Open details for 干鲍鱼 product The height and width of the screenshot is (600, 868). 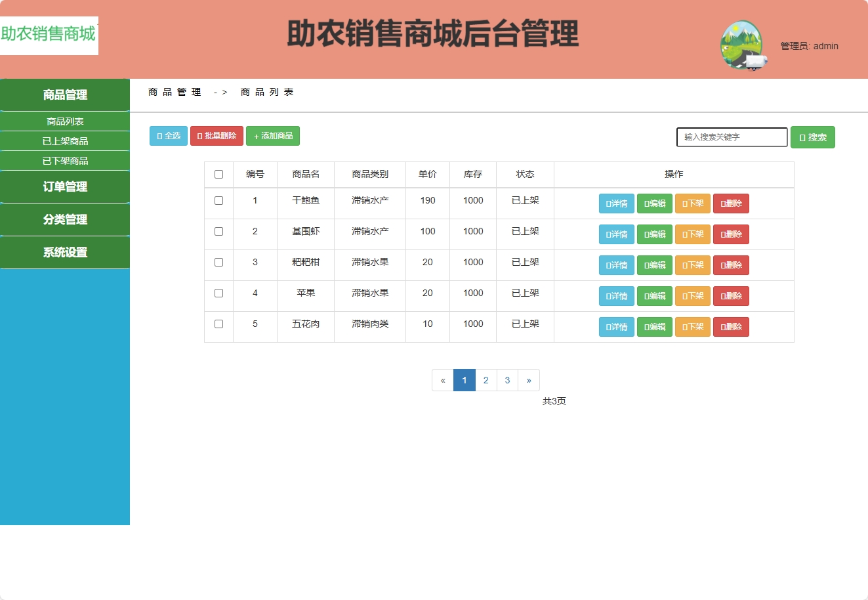tap(615, 204)
